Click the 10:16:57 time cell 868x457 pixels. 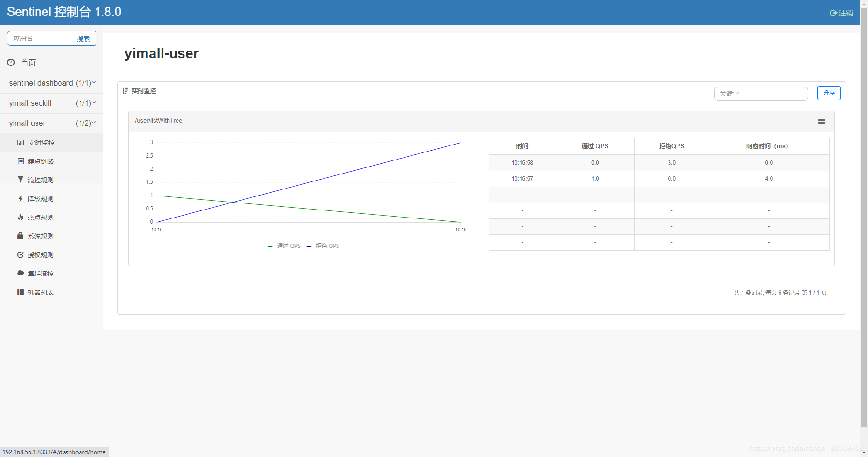(522, 179)
